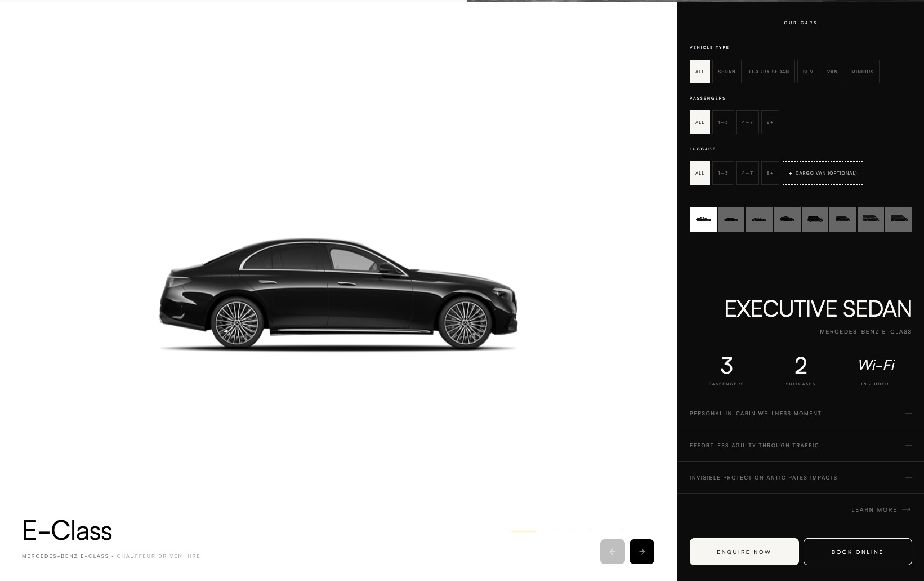
Task: Select the third car thumbnail in the strip
Action: [759, 219]
